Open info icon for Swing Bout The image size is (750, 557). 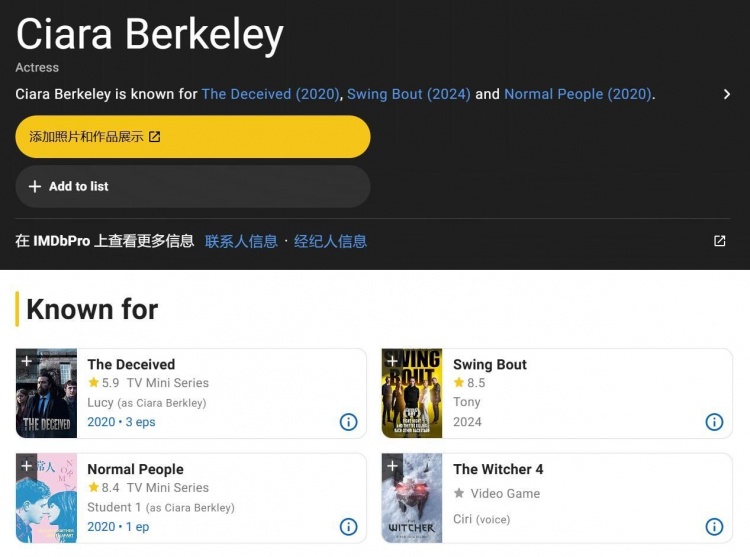(x=714, y=422)
